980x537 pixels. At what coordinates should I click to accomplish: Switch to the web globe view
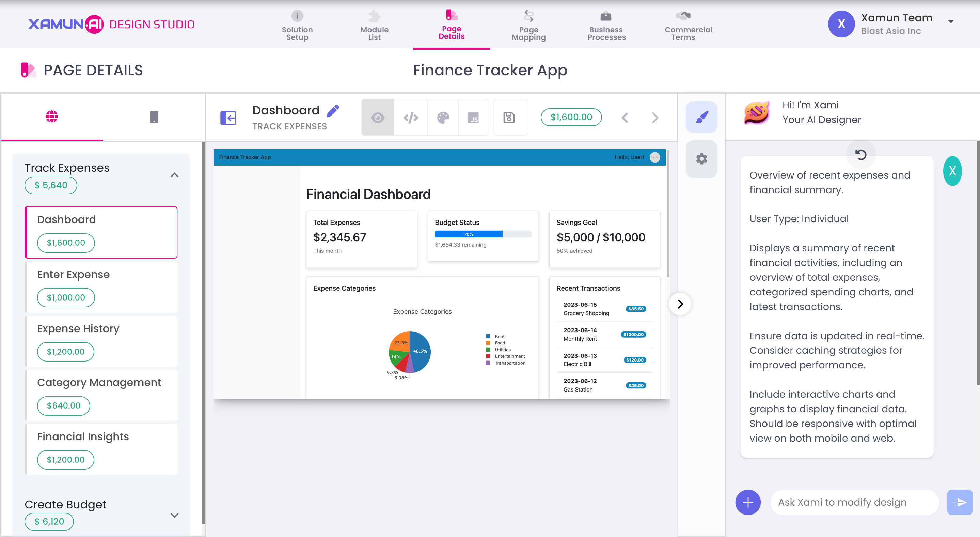click(x=52, y=117)
